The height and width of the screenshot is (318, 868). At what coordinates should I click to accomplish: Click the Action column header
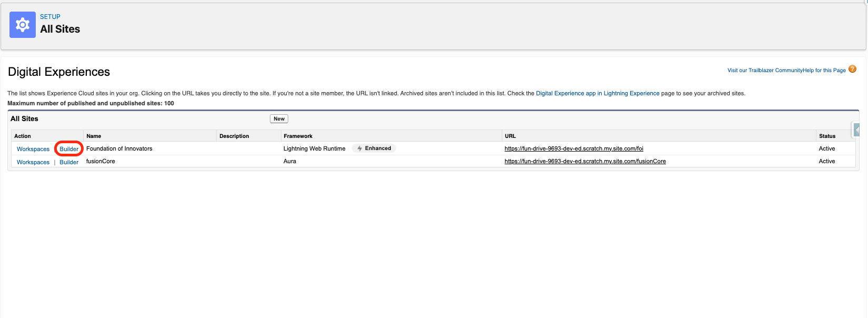point(23,136)
